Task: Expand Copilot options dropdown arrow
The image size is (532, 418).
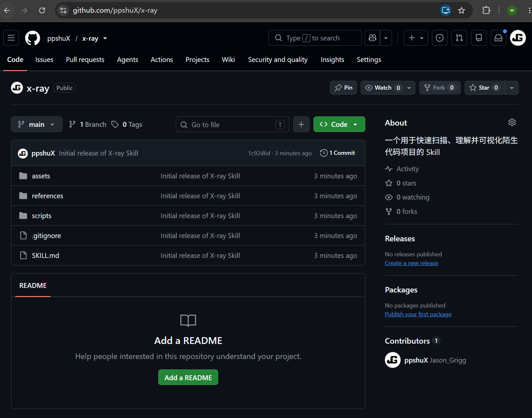Action: (x=386, y=38)
